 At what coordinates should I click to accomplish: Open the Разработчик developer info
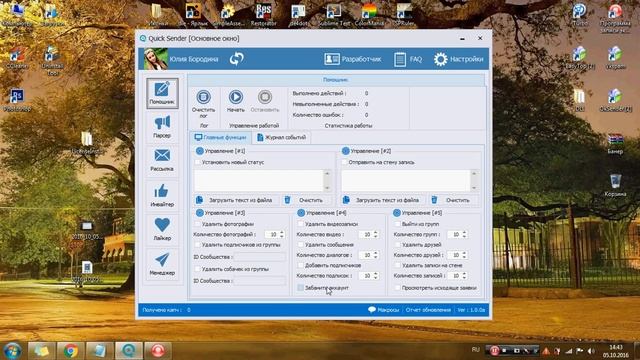click(x=353, y=59)
